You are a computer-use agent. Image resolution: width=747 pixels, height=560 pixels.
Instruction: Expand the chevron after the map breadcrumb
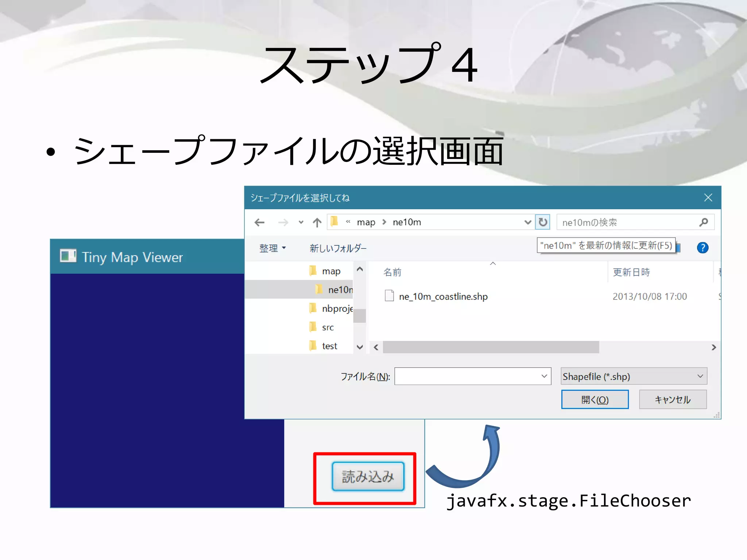pos(384,222)
